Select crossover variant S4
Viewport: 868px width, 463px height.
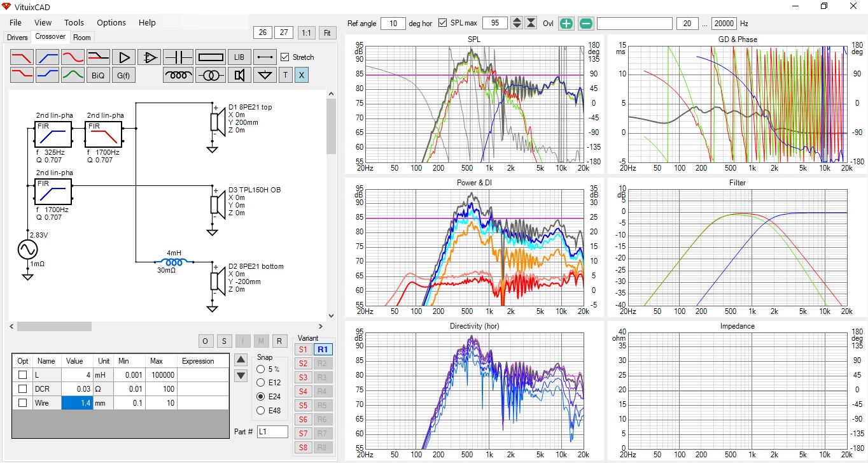(x=303, y=392)
